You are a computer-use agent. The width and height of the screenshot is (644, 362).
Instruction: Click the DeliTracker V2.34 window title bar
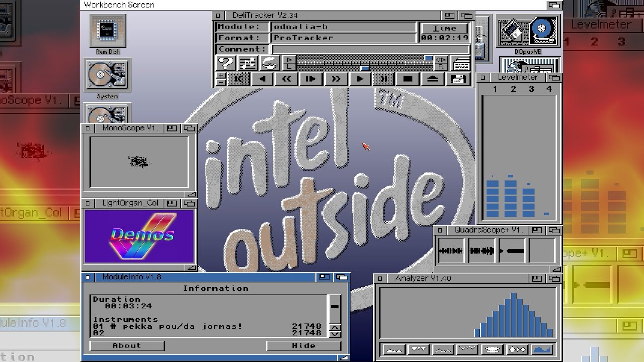point(332,16)
